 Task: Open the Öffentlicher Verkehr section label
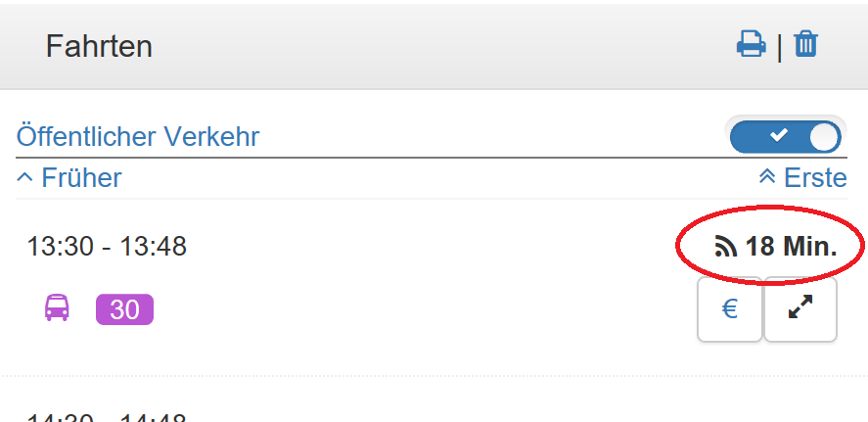point(138,136)
